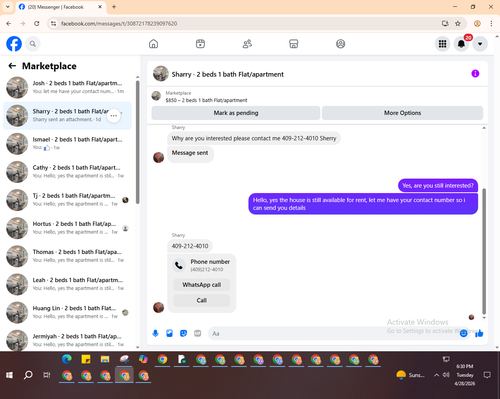View site information icon in address bar

53,24
